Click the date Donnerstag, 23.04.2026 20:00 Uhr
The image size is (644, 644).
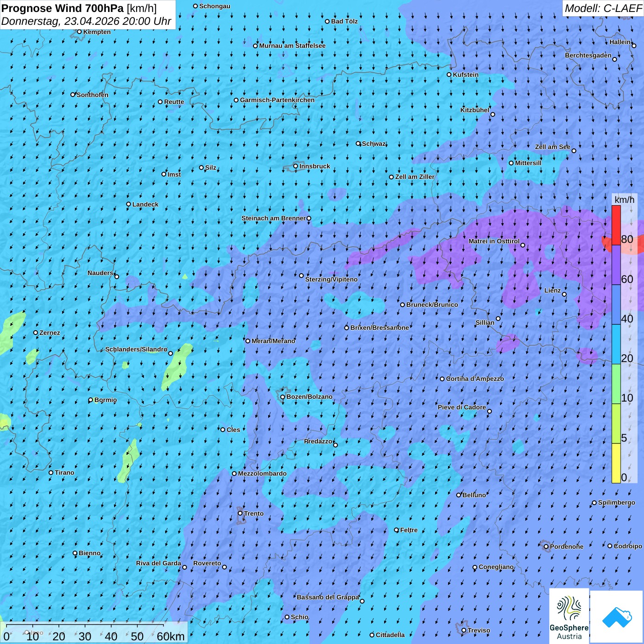86,21
